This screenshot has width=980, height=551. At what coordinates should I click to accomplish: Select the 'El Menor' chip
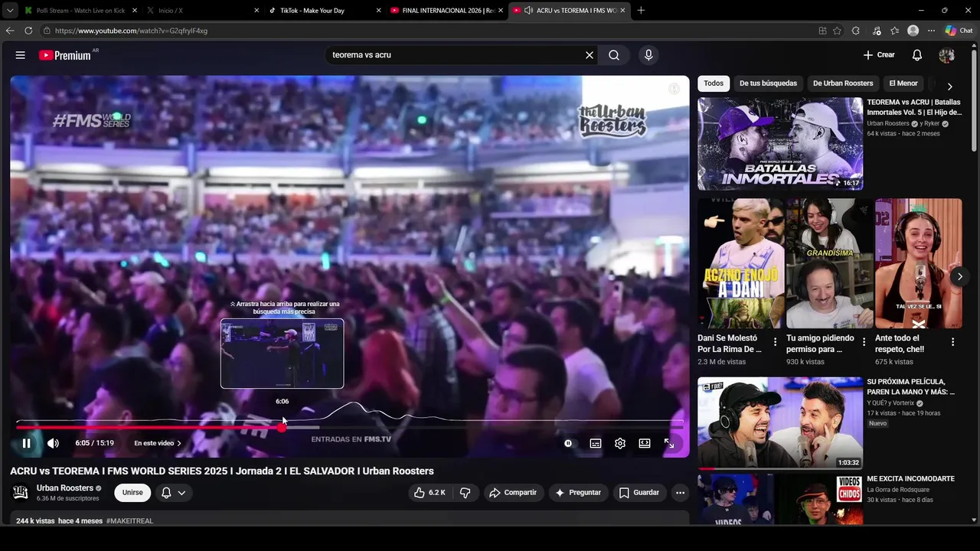click(903, 83)
